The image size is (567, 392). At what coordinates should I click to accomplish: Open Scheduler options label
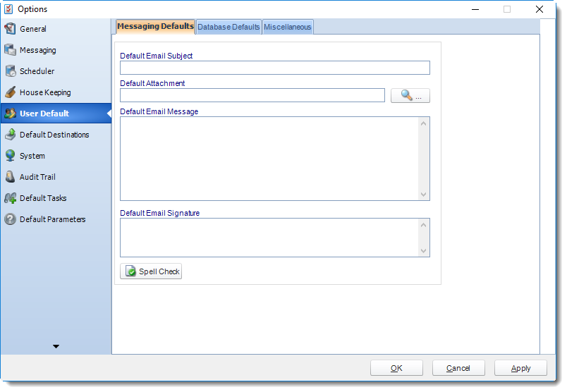pos(37,71)
